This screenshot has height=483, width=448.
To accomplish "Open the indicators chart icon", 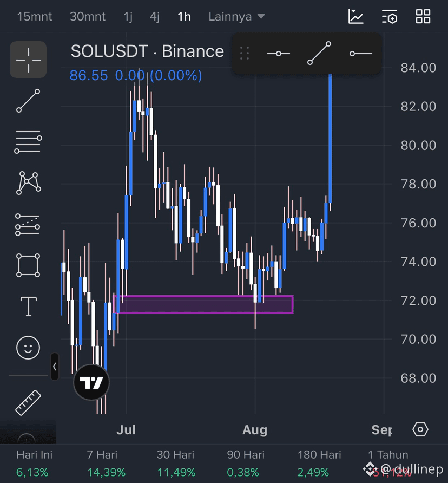I will tap(356, 16).
